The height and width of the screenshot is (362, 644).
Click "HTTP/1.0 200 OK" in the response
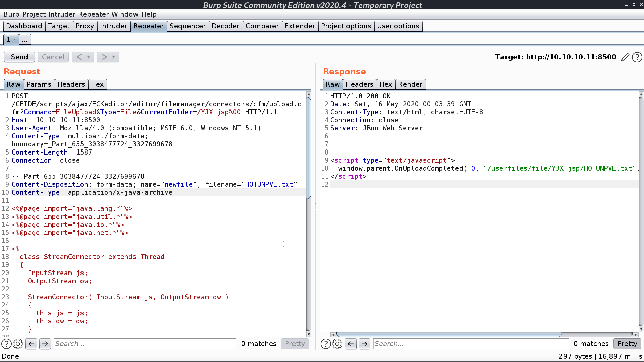(361, 96)
